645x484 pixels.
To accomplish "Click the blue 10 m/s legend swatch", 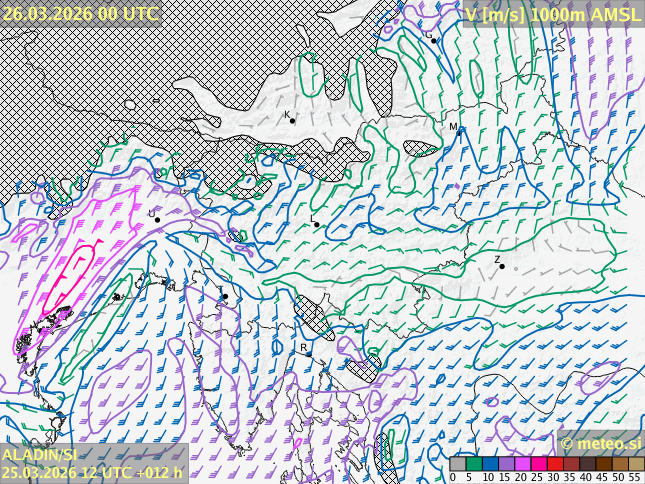I will tap(490, 464).
